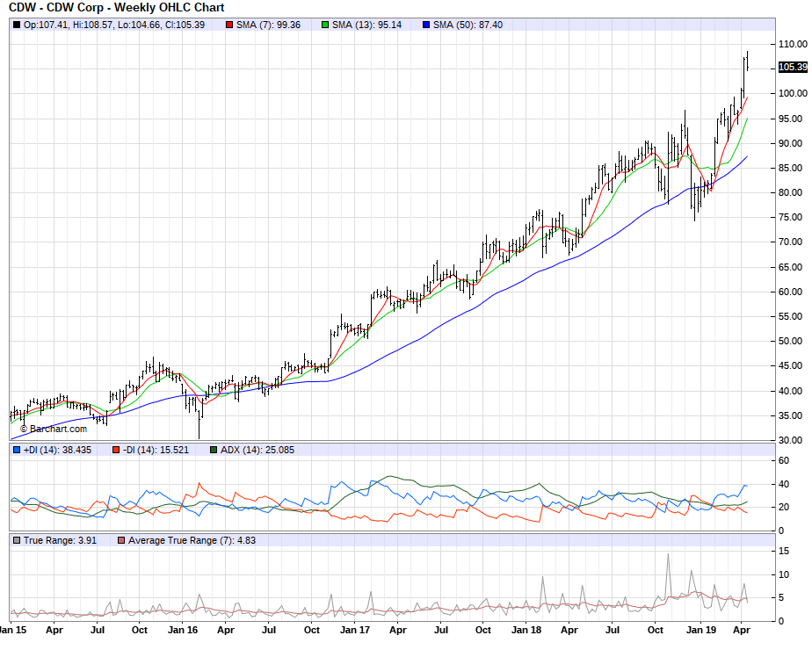This screenshot has width=812, height=657.
Task: Click the 'SMA (50): 87.40' legend label
Action: [x=468, y=25]
